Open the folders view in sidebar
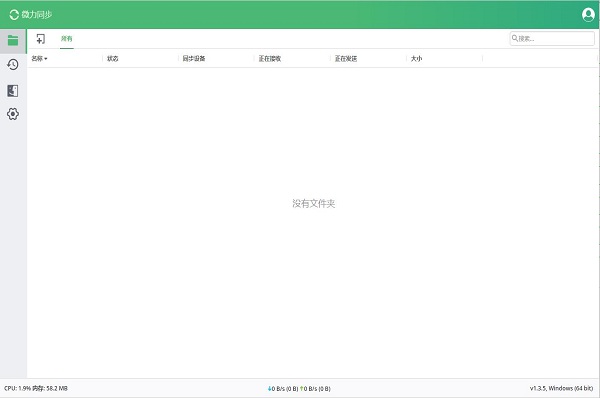The width and height of the screenshot is (600, 398). 13,41
